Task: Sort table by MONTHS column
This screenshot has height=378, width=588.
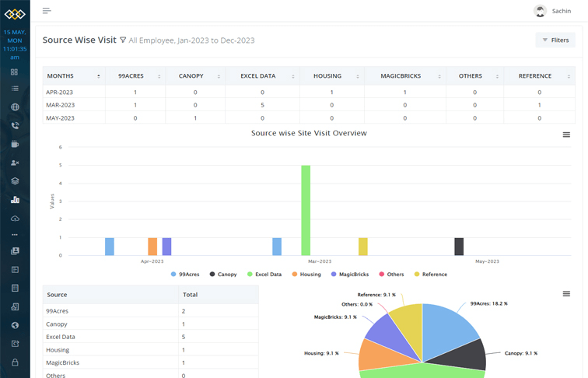Action: (74, 75)
